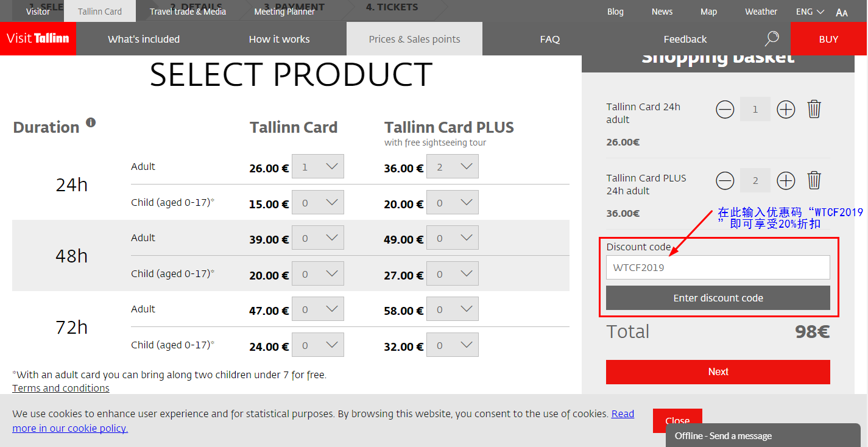Open 48h Child Tallinn Card PLUS dropdown
Screen dimensions: 868x447
pyautogui.click(x=453, y=273)
